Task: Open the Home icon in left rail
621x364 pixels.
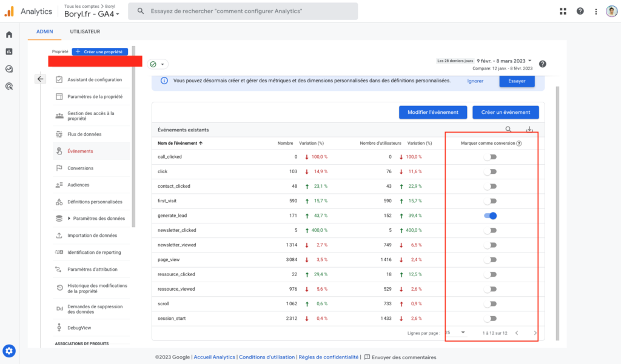Action: pyautogui.click(x=9, y=35)
